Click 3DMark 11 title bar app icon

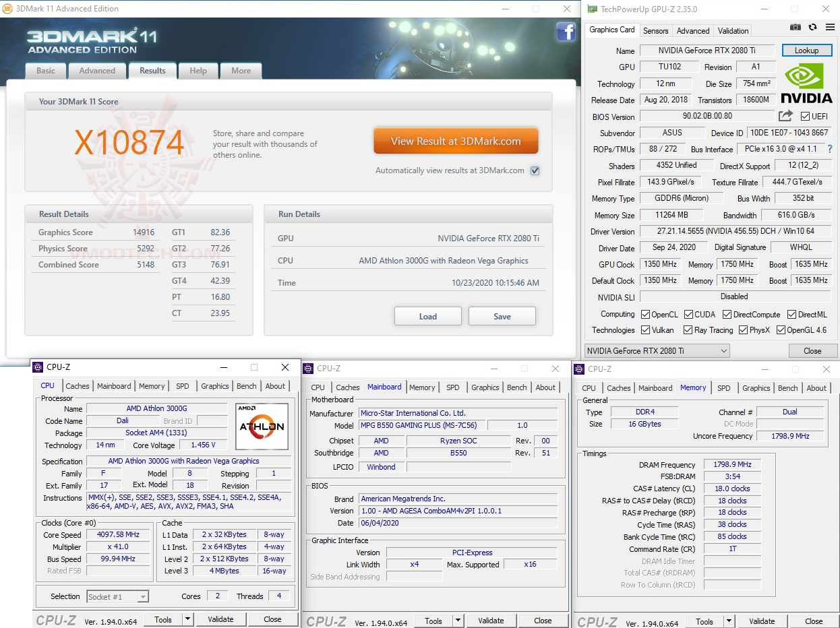(7, 9)
